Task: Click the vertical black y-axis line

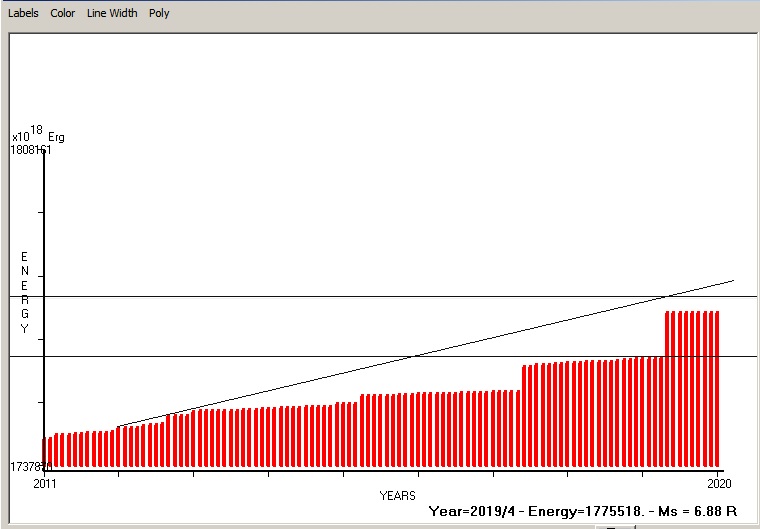Action: (x=44, y=300)
